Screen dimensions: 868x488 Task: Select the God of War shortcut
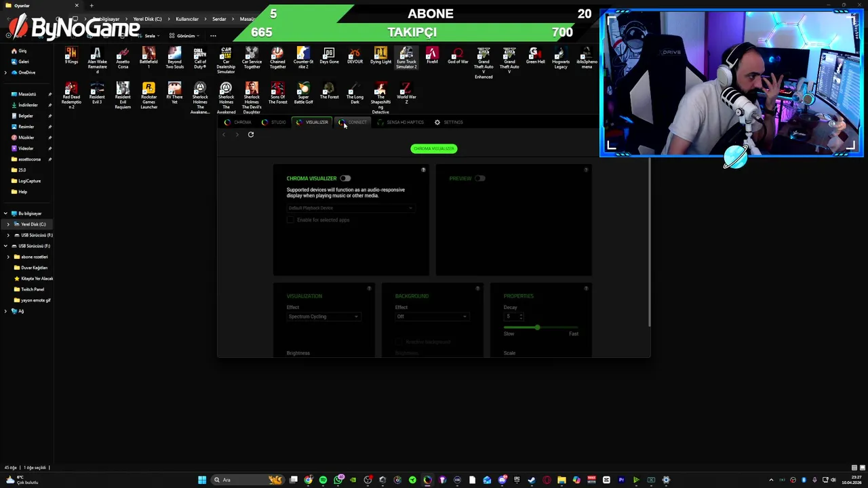pyautogui.click(x=458, y=56)
